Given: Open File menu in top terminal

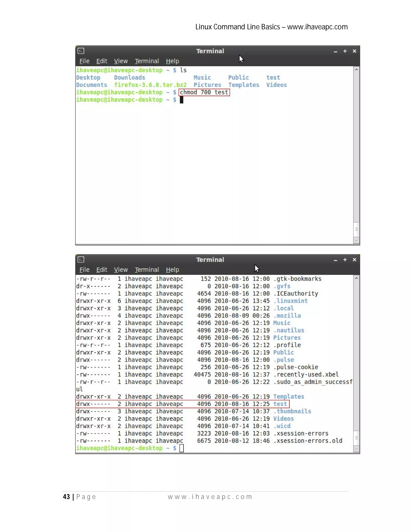Looking at the screenshot, I should click(84, 61).
